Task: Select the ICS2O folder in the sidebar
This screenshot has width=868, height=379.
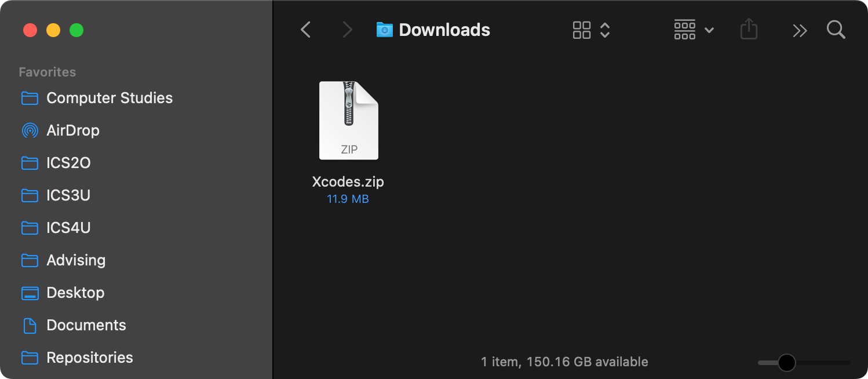Action: [68, 163]
